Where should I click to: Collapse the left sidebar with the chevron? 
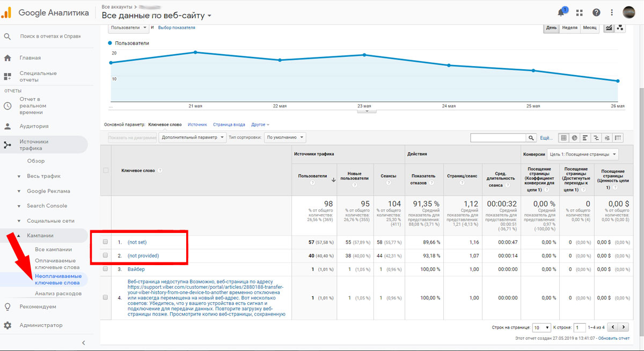(83, 342)
